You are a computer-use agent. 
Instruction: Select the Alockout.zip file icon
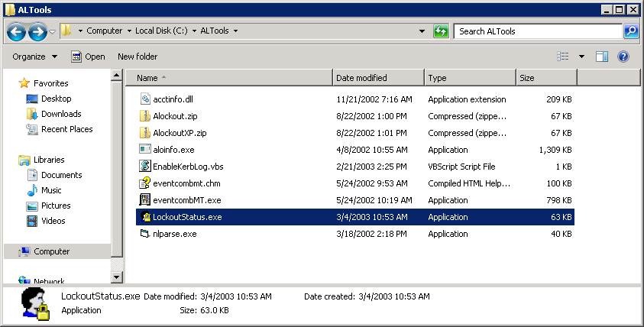144,116
